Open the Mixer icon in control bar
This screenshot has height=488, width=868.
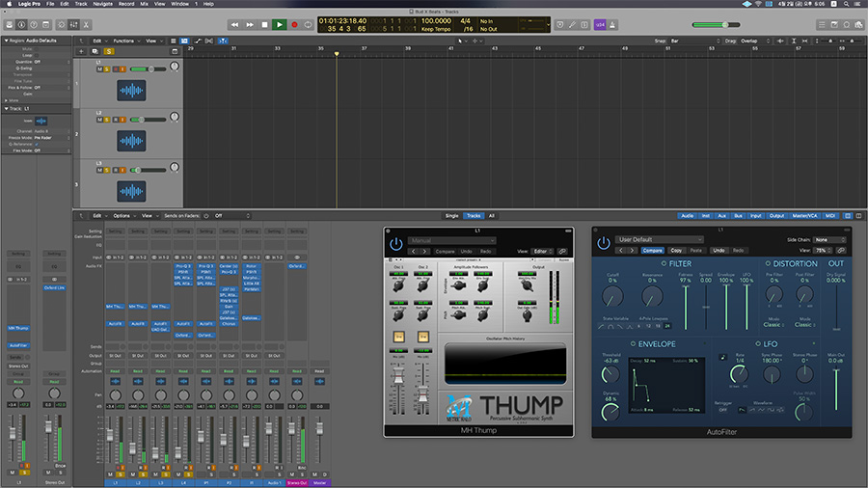73,25
